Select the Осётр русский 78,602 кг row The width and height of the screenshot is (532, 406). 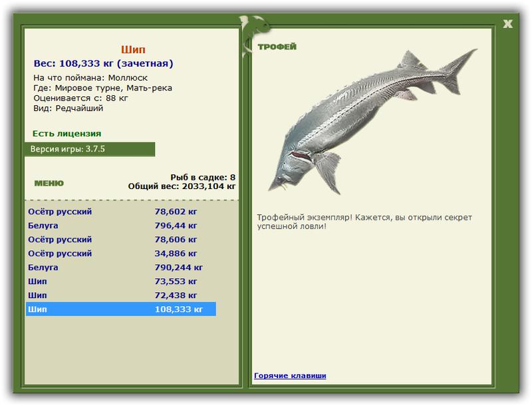click(121, 212)
